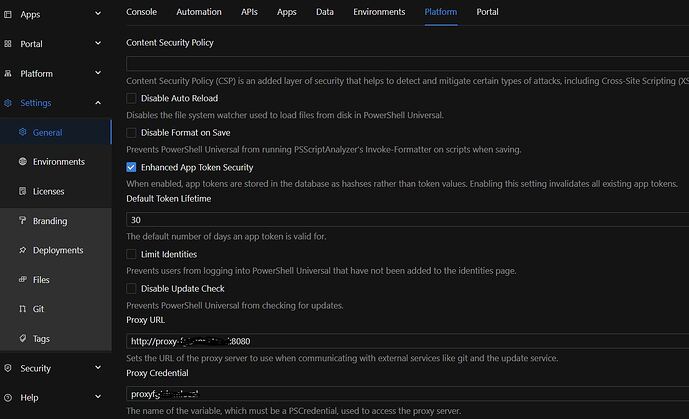Expand the Platform sidebar section chevron
This screenshot has width=689, height=419.
(x=98, y=72)
